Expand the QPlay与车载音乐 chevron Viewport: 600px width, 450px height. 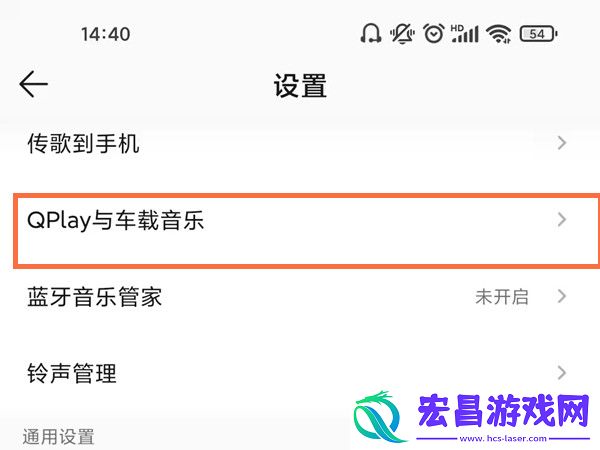point(561,220)
